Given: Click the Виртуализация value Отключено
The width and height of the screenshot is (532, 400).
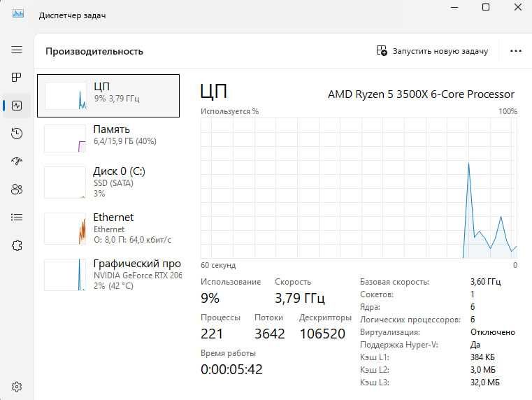Looking at the screenshot, I should pyautogui.click(x=493, y=332).
